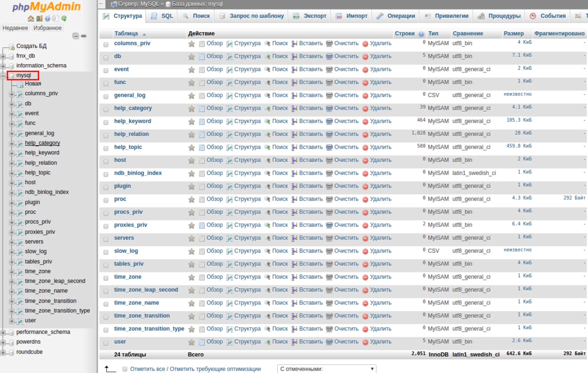Click the back arrow at top of main panel

click(101, 4)
